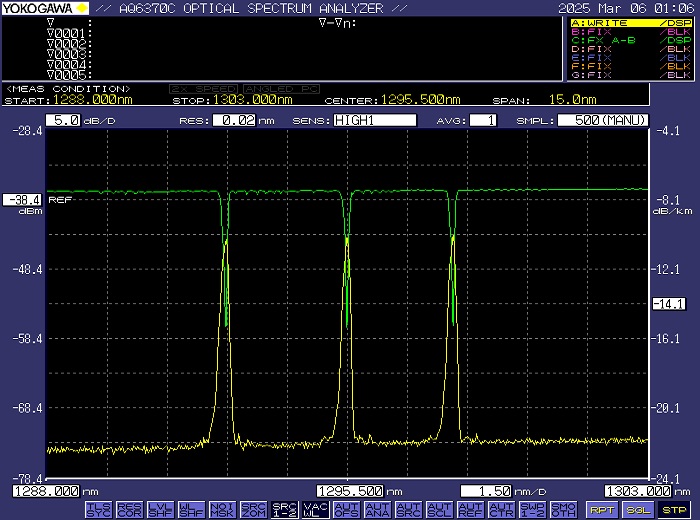
Task: Click the date and time display
Action: (626, 8)
